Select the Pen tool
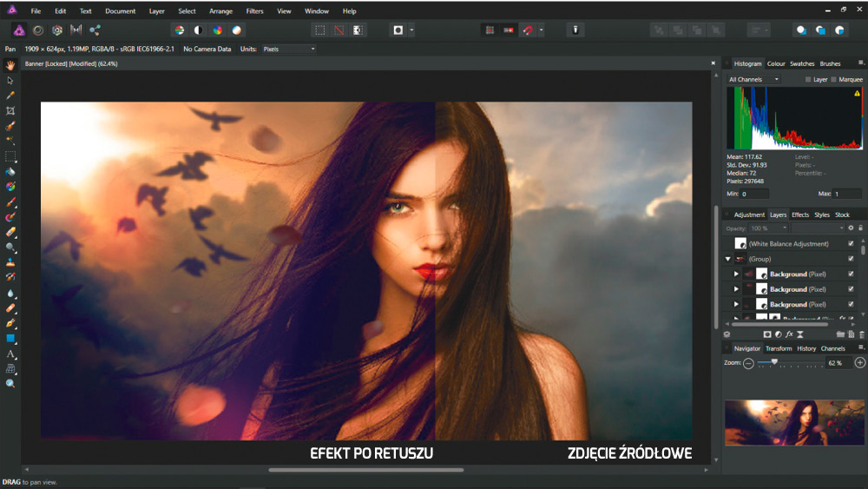This screenshot has height=489, width=868. (10, 323)
